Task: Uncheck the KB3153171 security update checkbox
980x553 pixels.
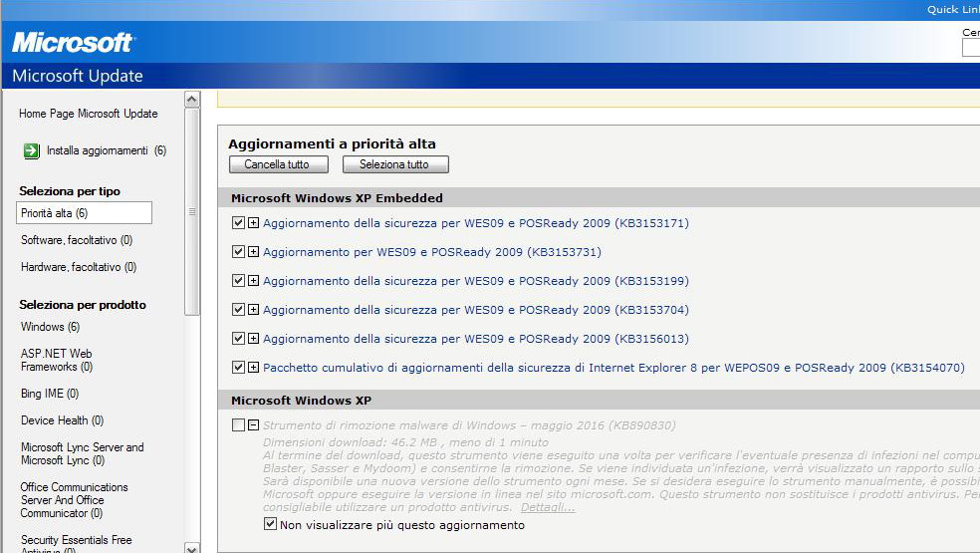Action: pyautogui.click(x=238, y=223)
